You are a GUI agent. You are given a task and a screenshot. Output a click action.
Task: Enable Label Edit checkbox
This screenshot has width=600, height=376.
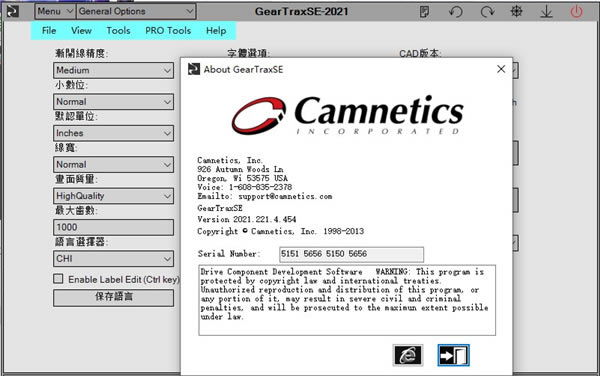pyautogui.click(x=58, y=278)
